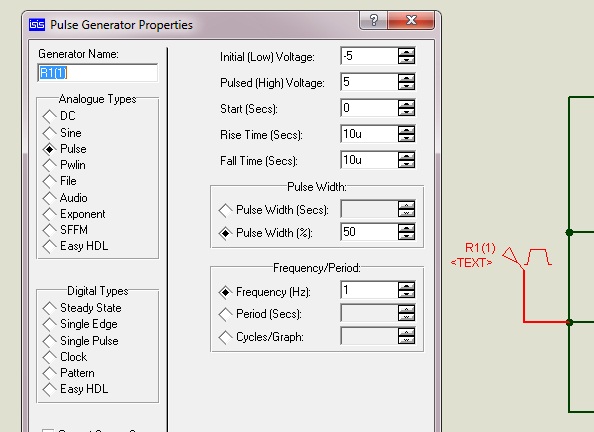This screenshot has height=432, width=594.
Task: Choose Single Pulse digital type
Action: (81, 341)
